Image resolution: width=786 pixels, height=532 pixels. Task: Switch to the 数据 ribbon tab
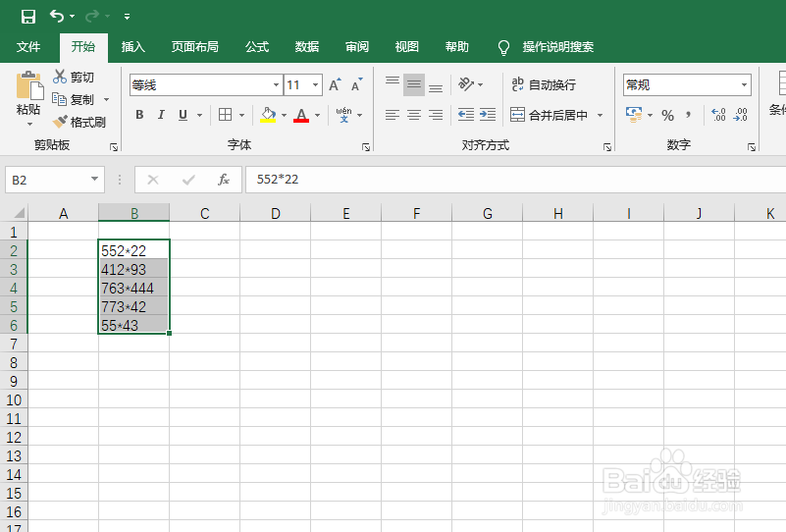307,47
